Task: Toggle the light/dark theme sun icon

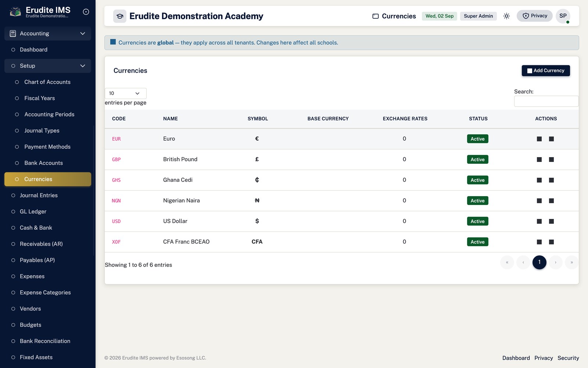Action: (x=506, y=16)
